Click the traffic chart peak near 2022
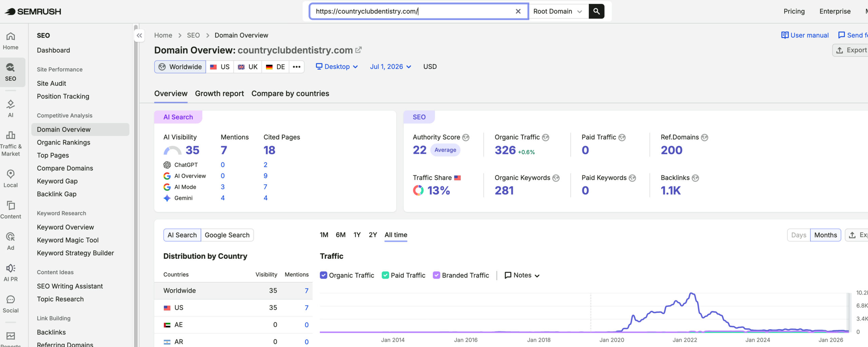Screen dimensions: 868x347 click(x=691, y=293)
